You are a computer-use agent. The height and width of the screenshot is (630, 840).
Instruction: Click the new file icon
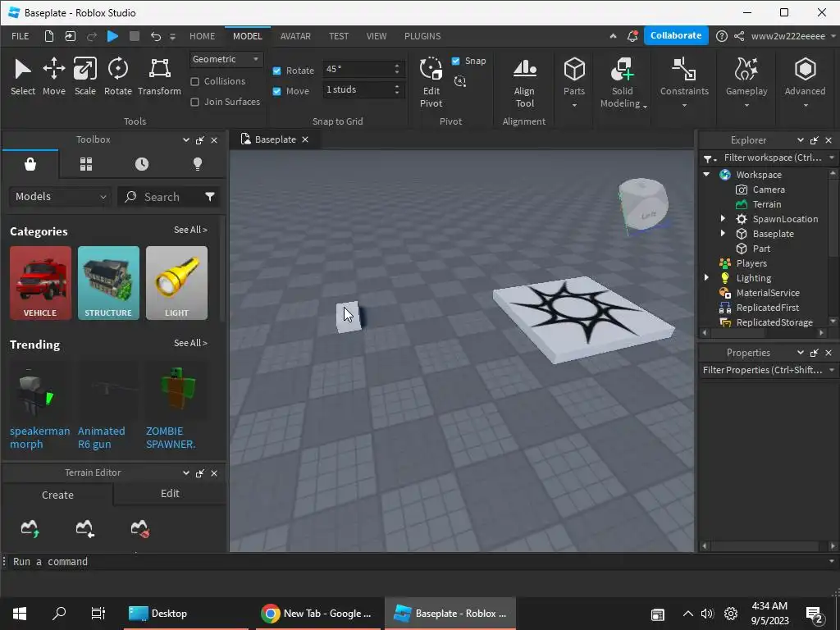[x=48, y=36]
